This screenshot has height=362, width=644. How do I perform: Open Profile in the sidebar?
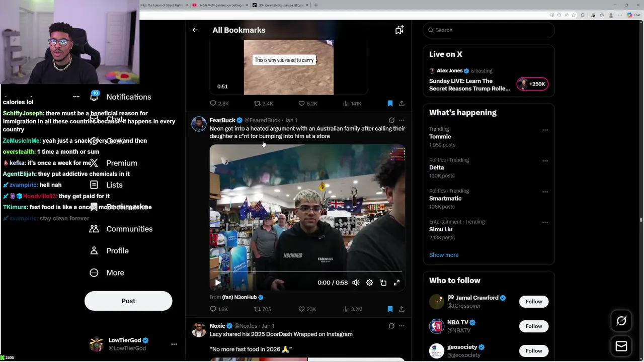tap(109, 251)
